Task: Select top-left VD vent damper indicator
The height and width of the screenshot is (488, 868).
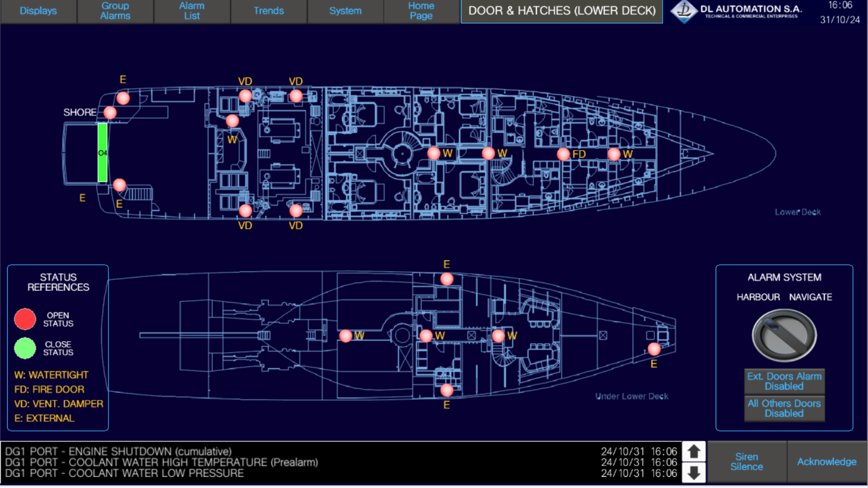Action: [245, 96]
